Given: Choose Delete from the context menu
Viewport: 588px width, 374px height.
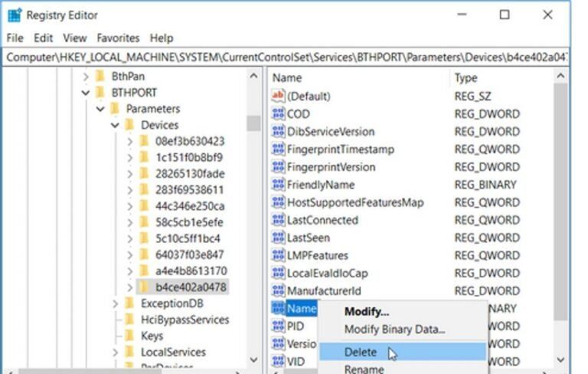Looking at the screenshot, I should click(x=361, y=352).
